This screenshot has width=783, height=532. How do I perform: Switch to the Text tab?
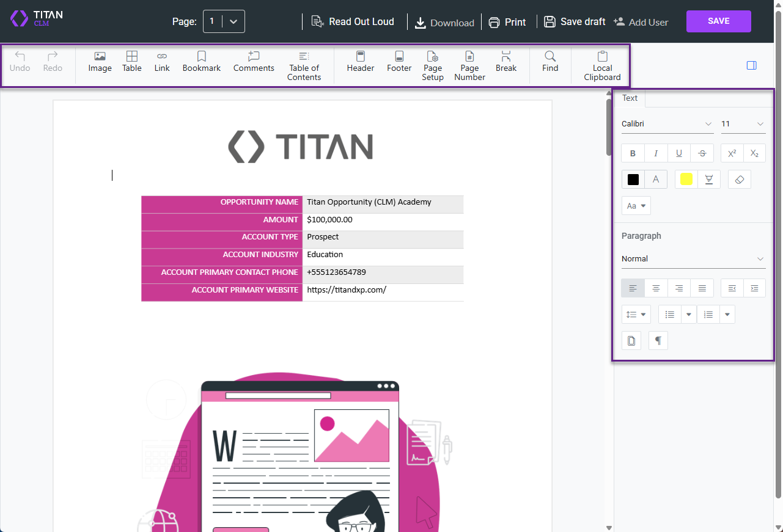pyautogui.click(x=630, y=98)
